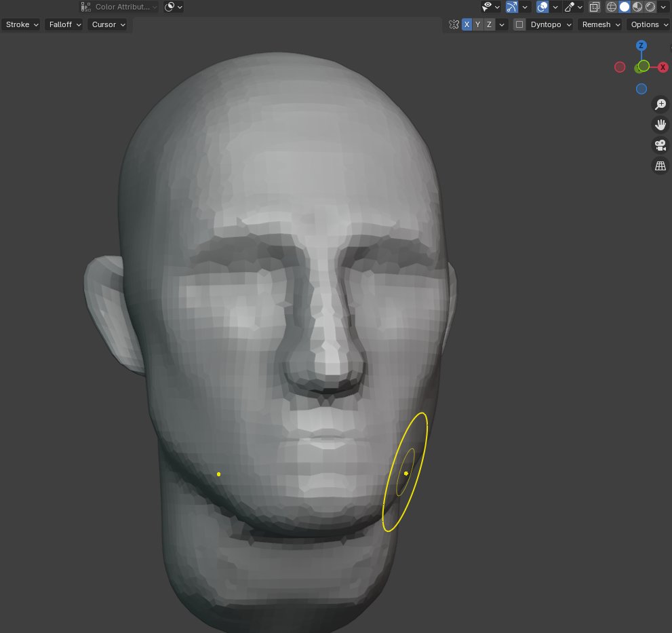Click the blue Z axis on the navigation gizmo
The height and width of the screenshot is (633, 672).
641,45
